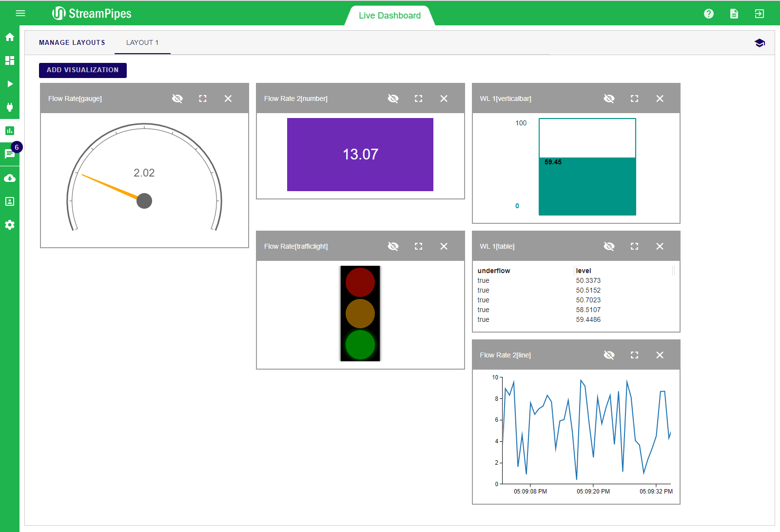
Task: Click the Add Visualization button
Action: pyautogui.click(x=83, y=70)
